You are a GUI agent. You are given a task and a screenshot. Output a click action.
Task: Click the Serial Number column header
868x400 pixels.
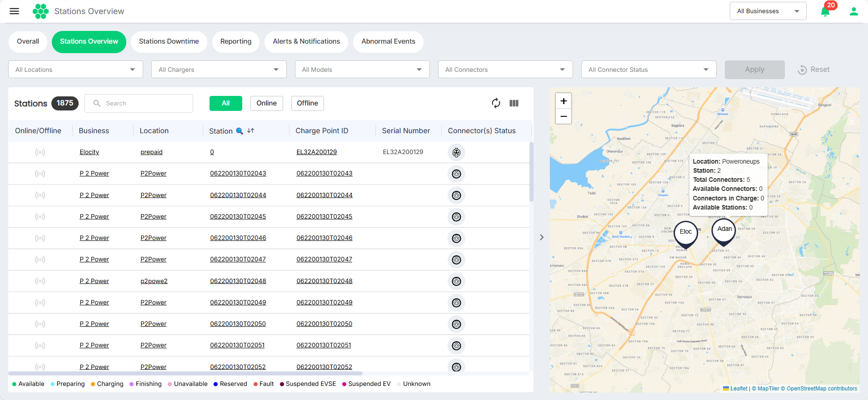pyautogui.click(x=406, y=131)
